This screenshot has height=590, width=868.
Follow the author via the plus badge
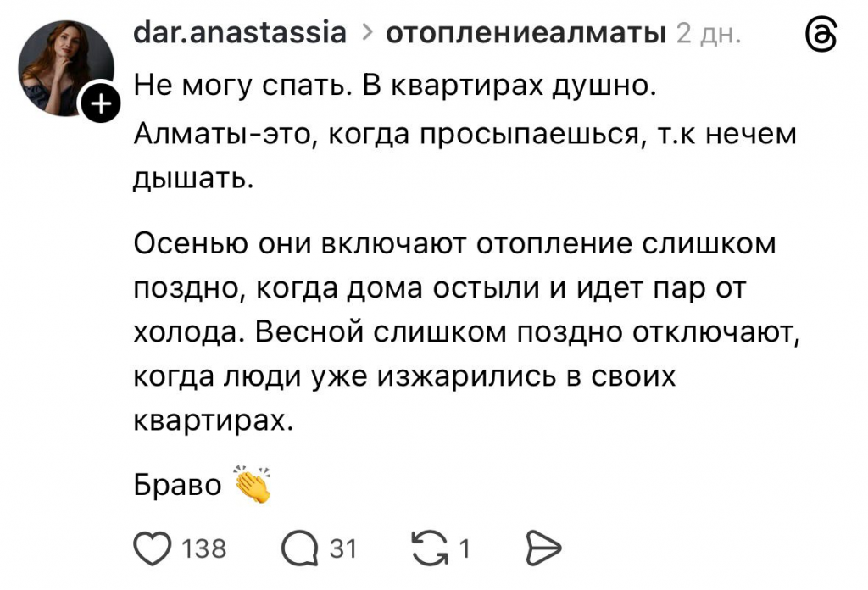click(x=98, y=105)
